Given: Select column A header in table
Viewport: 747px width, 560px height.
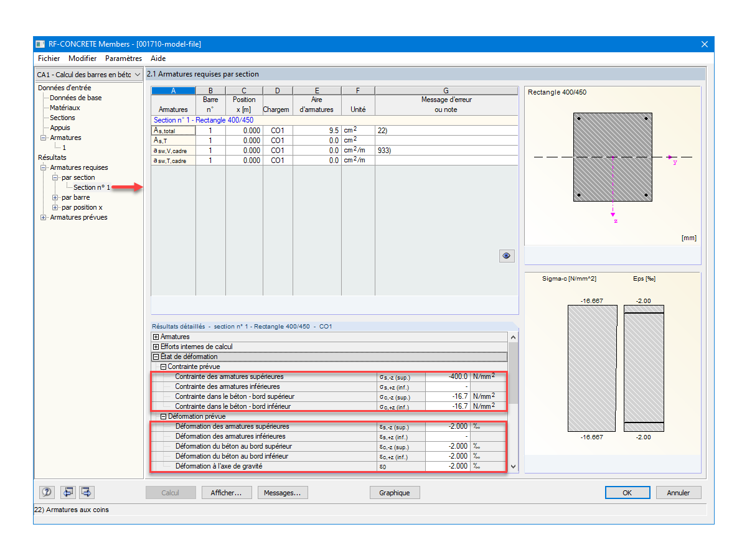Looking at the screenshot, I should pyautogui.click(x=174, y=91).
